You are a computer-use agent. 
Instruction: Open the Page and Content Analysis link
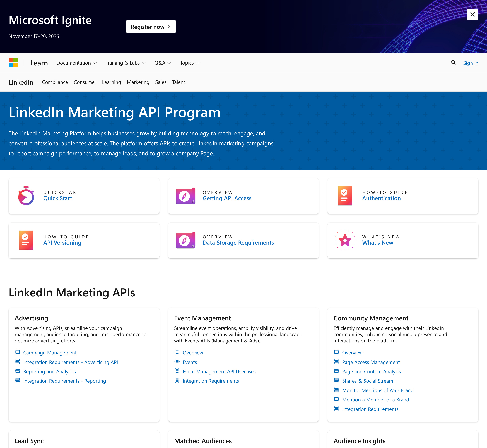pyautogui.click(x=371, y=371)
